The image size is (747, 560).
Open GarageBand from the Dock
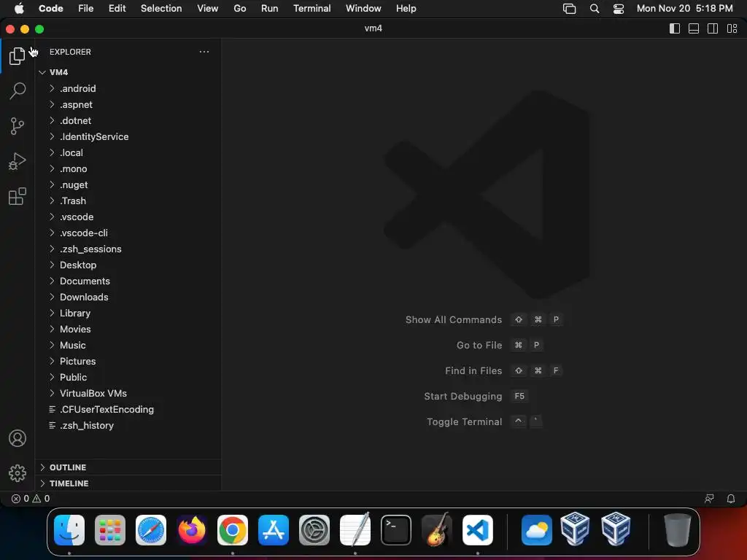[437, 530]
